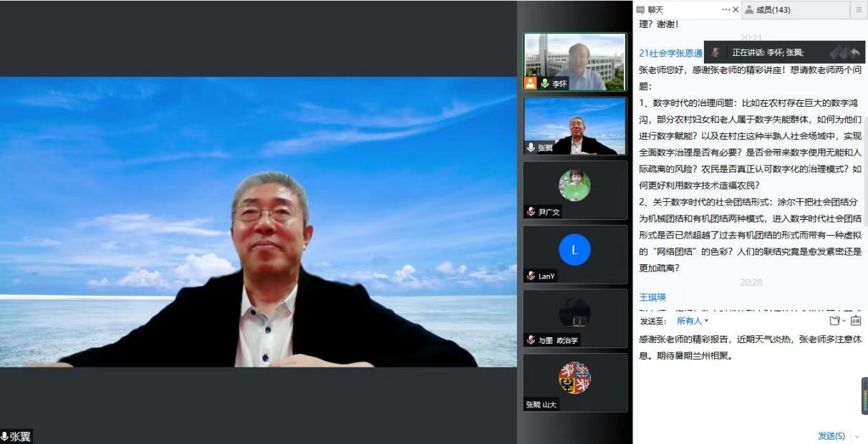Click the three-dot more options in chat tab
Viewport: 868px width, 444px height.
[x=725, y=10]
